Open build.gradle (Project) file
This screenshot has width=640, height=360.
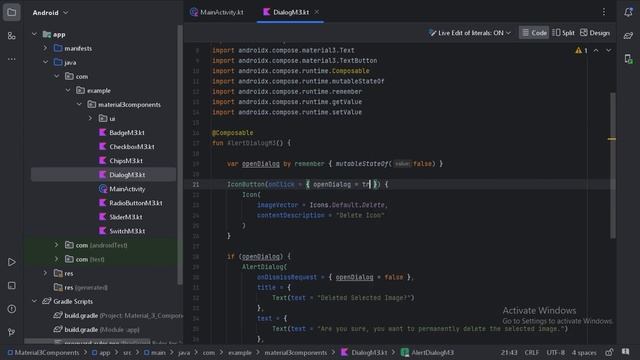(118, 316)
